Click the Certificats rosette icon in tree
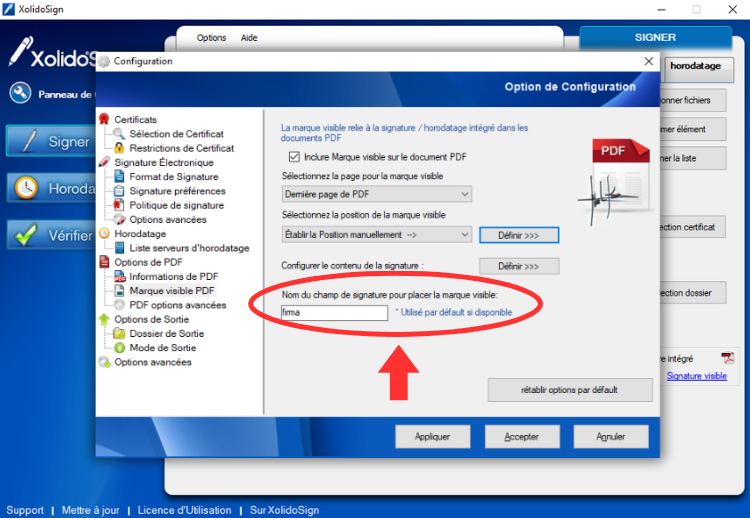Viewport: 750px width, 518px height. tap(104, 119)
